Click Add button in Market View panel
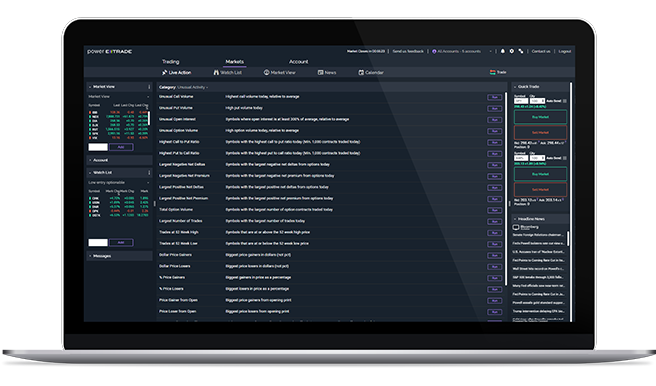This screenshot has height=386, width=656. [121, 147]
